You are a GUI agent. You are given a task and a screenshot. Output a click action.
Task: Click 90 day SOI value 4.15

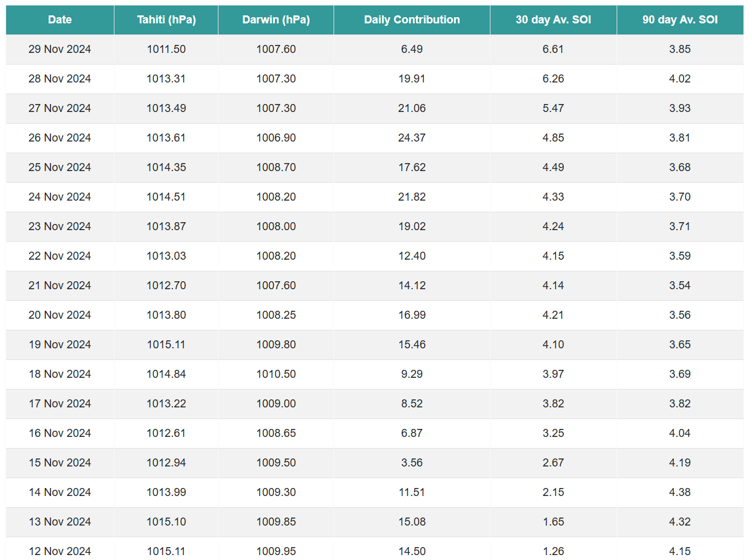(x=680, y=551)
